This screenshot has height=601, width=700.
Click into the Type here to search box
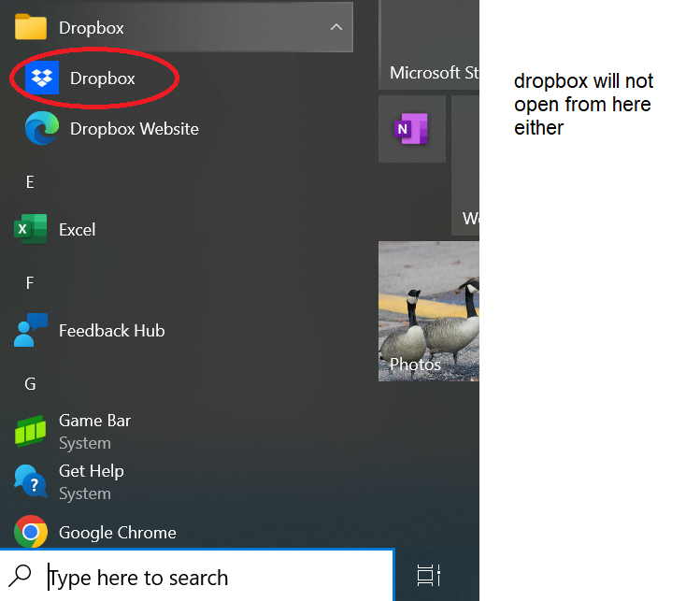click(x=197, y=577)
